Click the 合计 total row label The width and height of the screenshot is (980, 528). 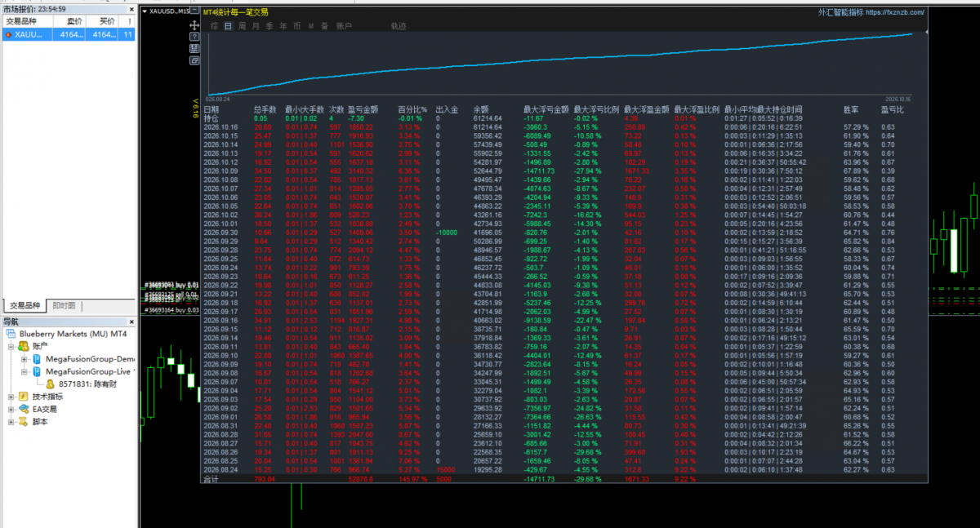[212, 479]
